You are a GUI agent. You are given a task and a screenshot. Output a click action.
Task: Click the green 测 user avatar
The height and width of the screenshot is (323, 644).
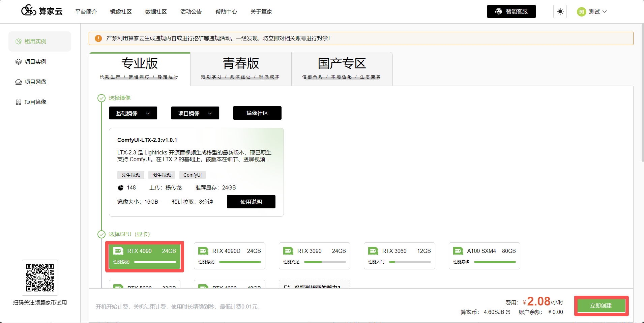pos(581,12)
